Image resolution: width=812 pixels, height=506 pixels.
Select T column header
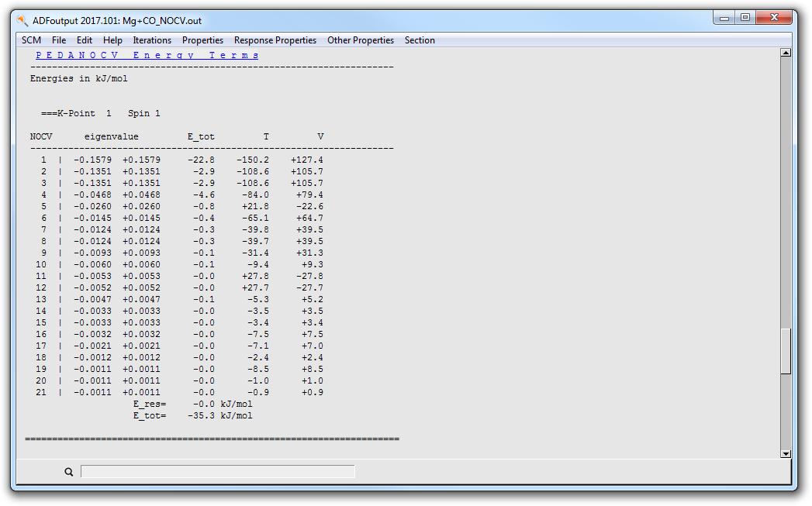tap(266, 136)
